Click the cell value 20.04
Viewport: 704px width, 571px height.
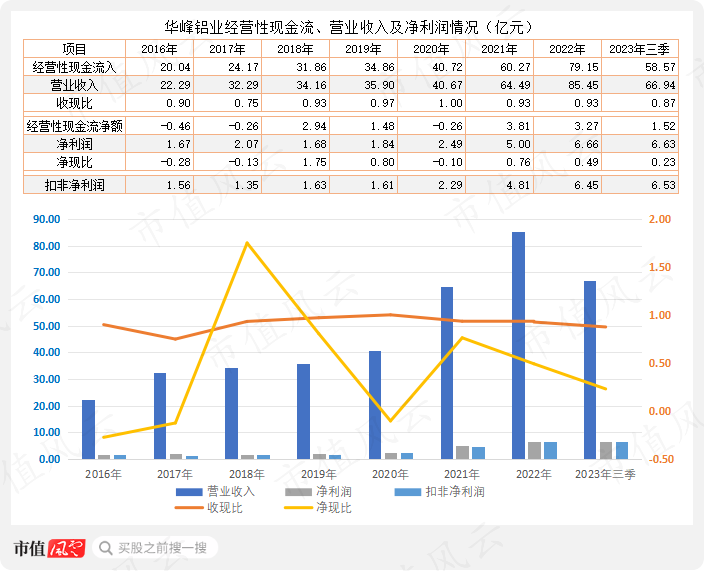pos(175,67)
